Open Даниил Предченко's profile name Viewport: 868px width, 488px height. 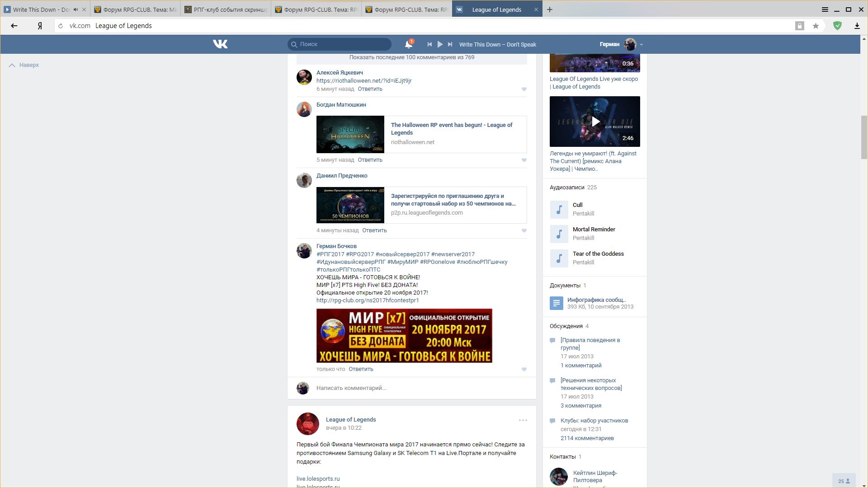342,176
